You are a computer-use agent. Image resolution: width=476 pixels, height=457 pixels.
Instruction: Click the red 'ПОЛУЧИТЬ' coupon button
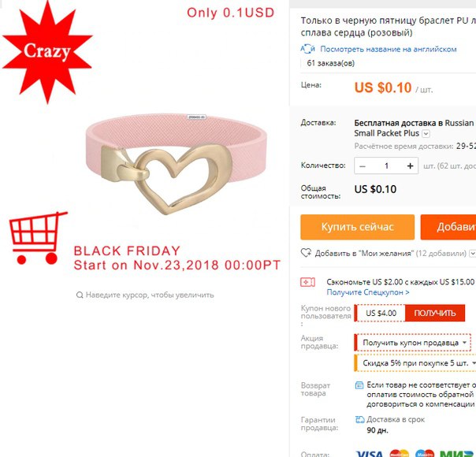click(x=435, y=313)
